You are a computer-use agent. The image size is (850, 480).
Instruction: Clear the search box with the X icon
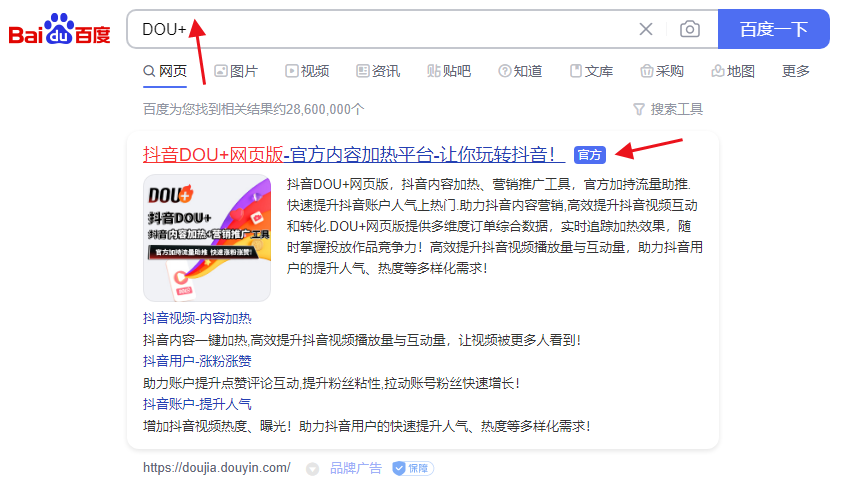click(x=645, y=29)
